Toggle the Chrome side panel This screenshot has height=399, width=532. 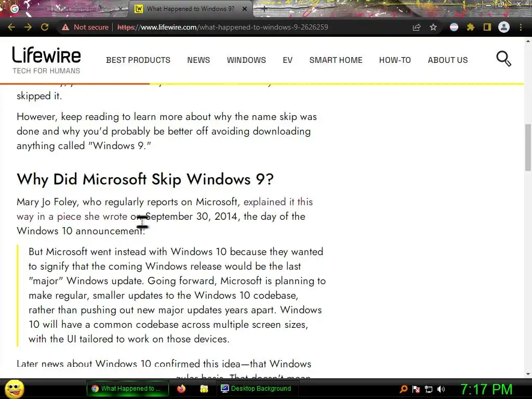tap(487, 27)
